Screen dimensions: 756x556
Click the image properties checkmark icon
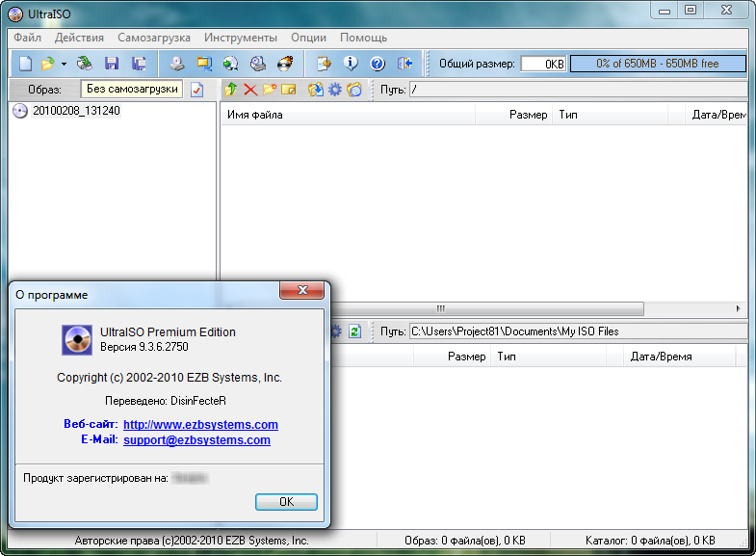click(197, 90)
